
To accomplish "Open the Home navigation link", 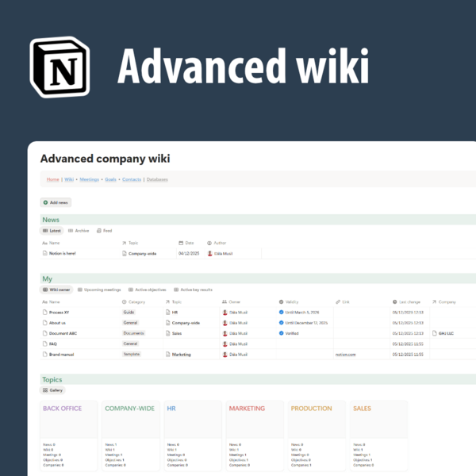I will (52, 179).
